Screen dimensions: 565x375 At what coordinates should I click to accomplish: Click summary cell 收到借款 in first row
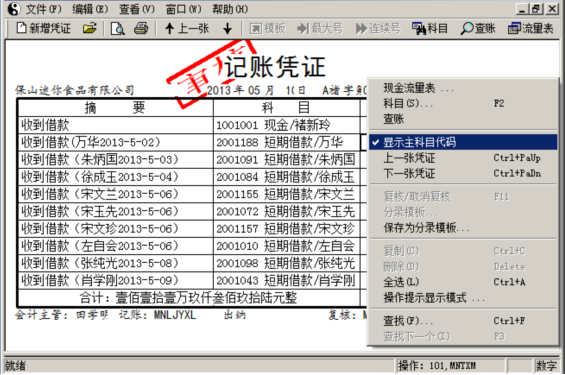(116, 125)
